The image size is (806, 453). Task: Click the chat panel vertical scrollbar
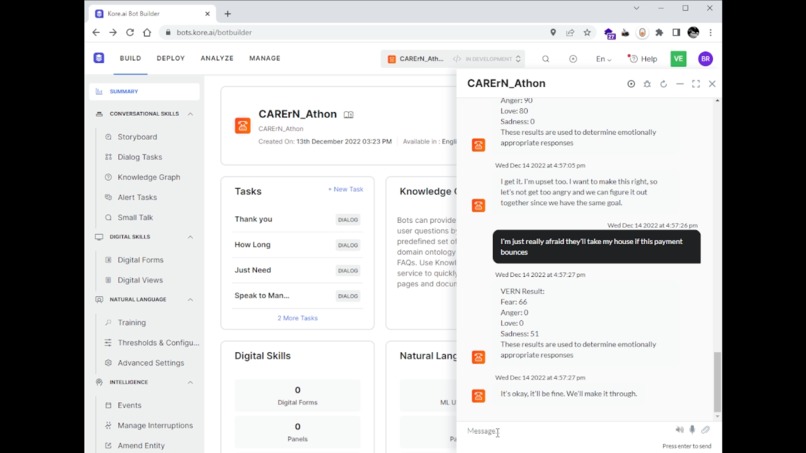pos(717,382)
